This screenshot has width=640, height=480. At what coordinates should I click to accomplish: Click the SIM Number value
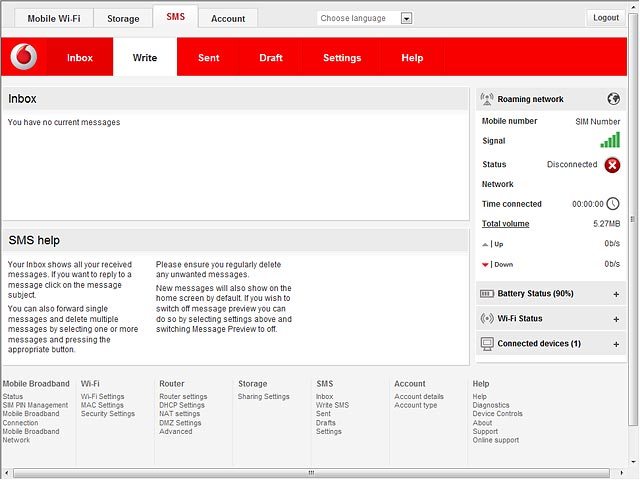click(598, 121)
